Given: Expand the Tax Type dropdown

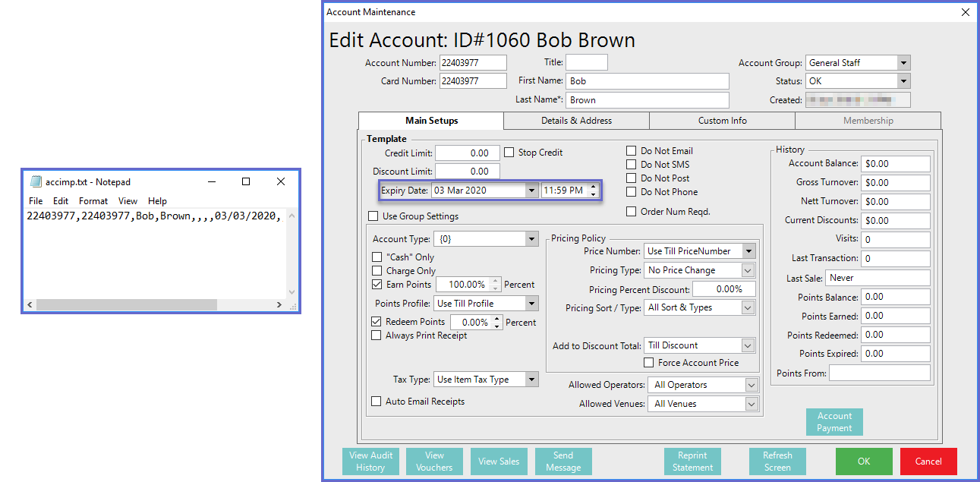Looking at the screenshot, I should 531,380.
